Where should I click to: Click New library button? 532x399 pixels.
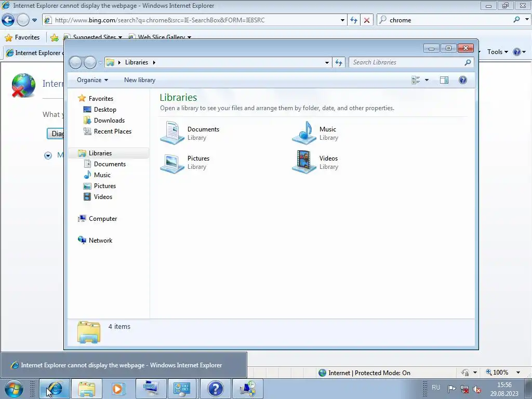point(139,80)
